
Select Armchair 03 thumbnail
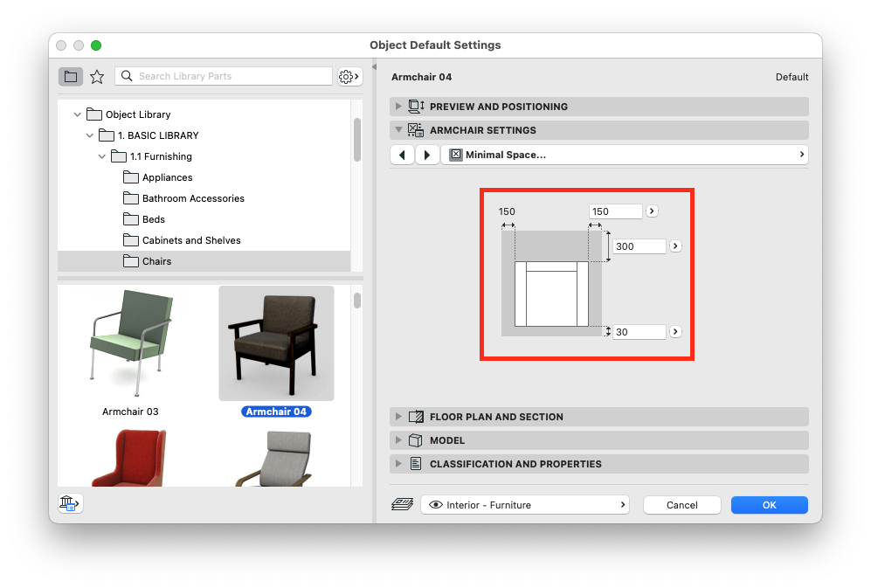(131, 343)
